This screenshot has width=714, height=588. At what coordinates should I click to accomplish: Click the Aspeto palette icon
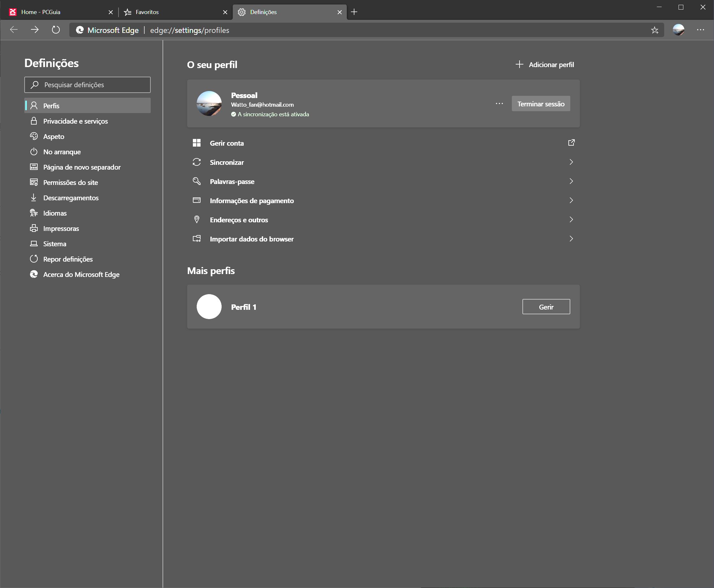pos(34,136)
